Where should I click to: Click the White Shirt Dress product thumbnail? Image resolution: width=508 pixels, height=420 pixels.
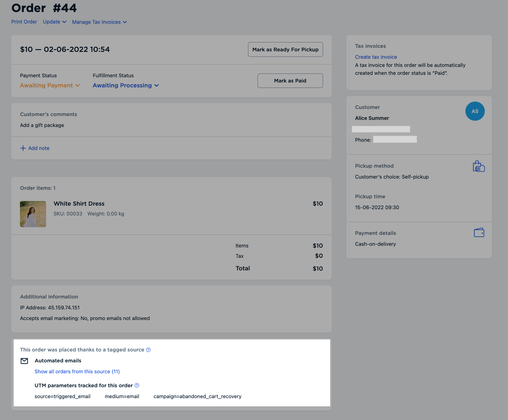[33, 214]
